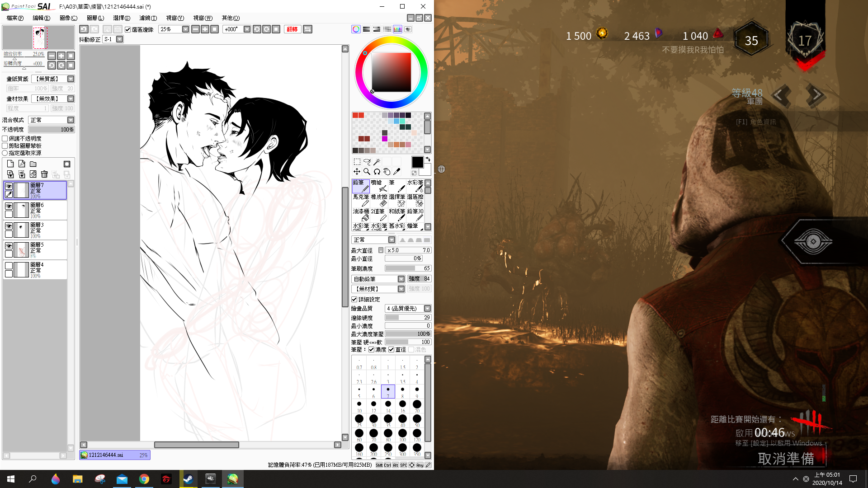Open the 繪畫品質 quality dropdown
This screenshot has width=868, height=488.
coord(427,309)
